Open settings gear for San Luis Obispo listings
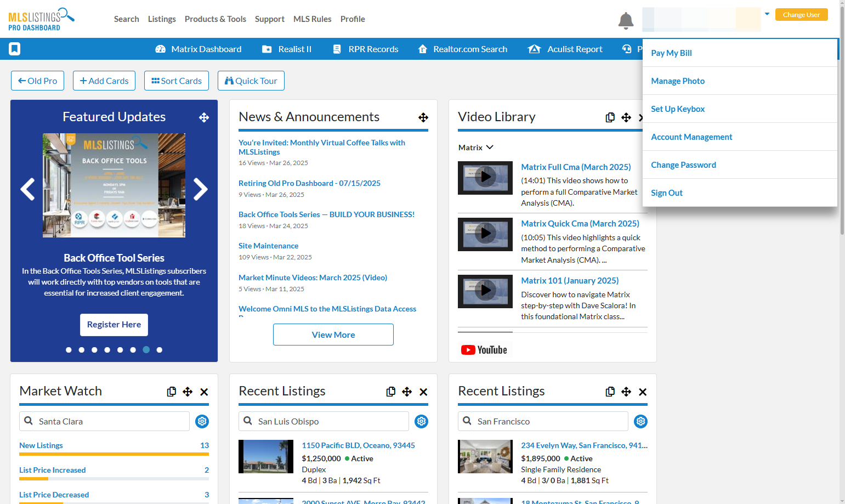 click(422, 421)
